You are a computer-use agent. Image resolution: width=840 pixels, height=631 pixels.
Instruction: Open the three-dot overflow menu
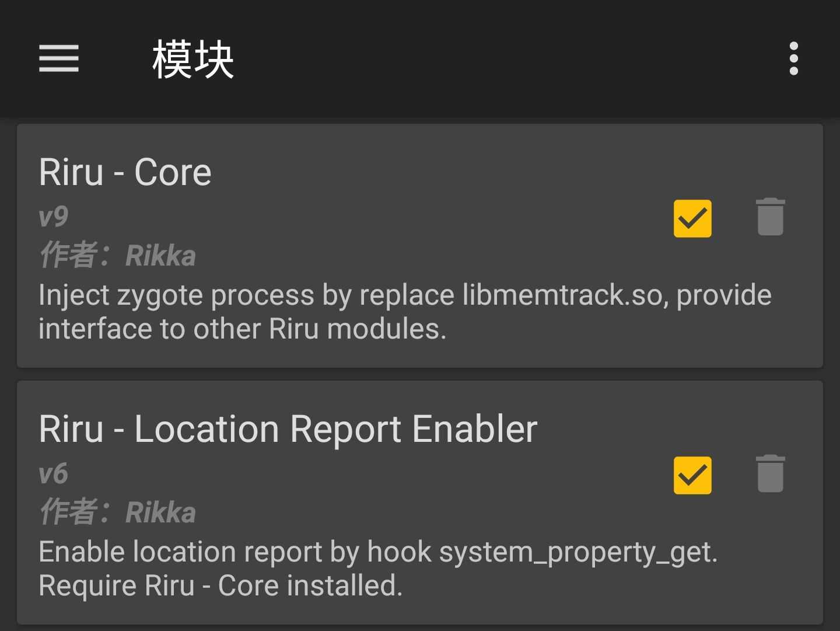(793, 58)
